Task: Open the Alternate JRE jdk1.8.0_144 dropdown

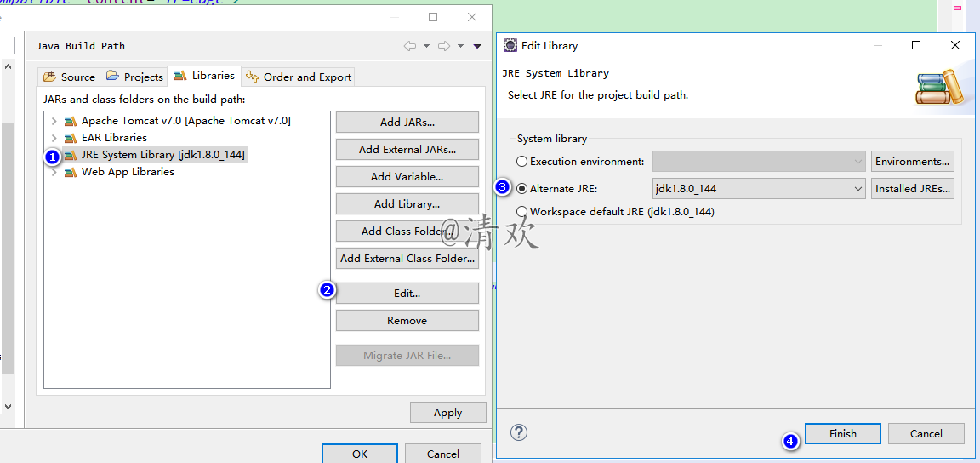Action: point(759,188)
